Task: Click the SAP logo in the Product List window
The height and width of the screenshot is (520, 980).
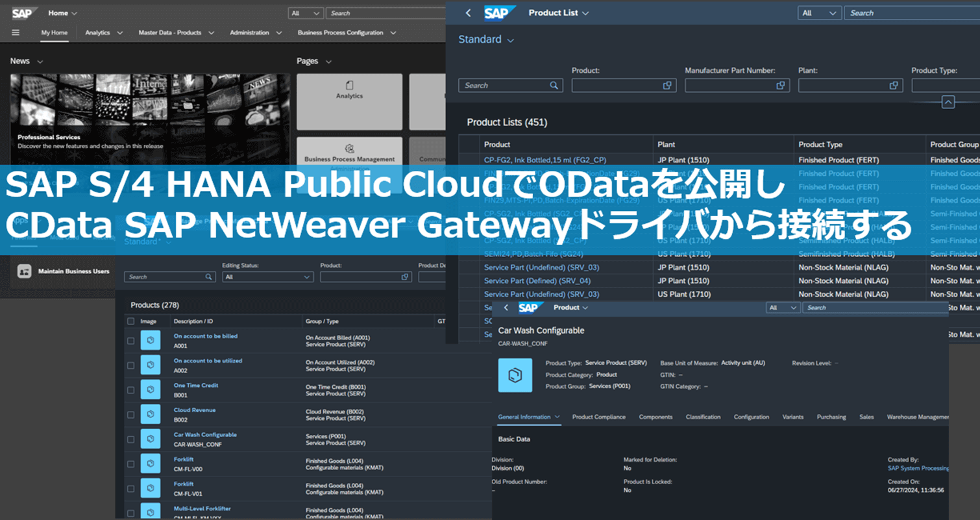Action: [500, 13]
